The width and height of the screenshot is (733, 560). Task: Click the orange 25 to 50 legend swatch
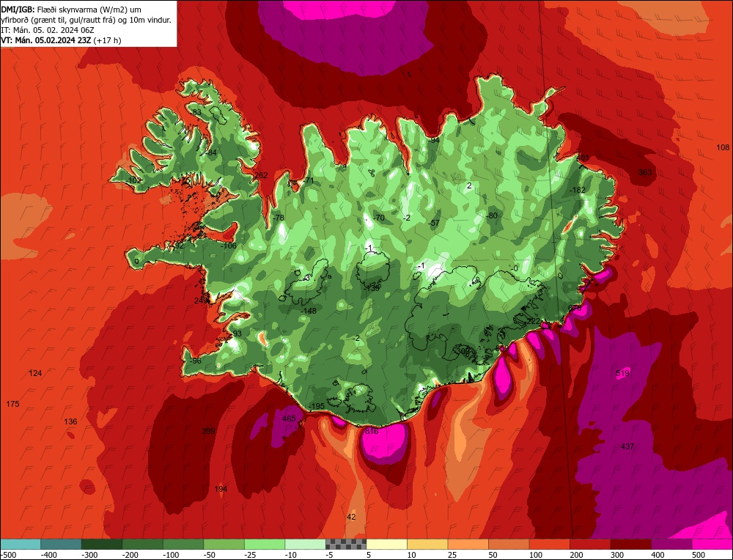(x=468, y=544)
